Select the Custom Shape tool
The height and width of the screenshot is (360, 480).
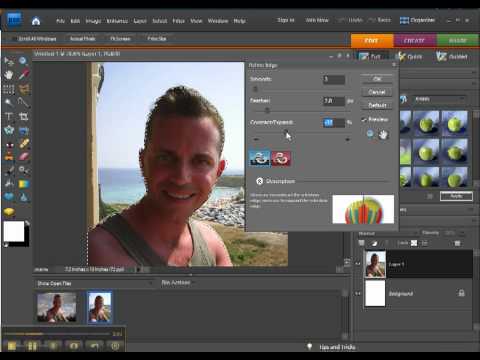pos(9,197)
